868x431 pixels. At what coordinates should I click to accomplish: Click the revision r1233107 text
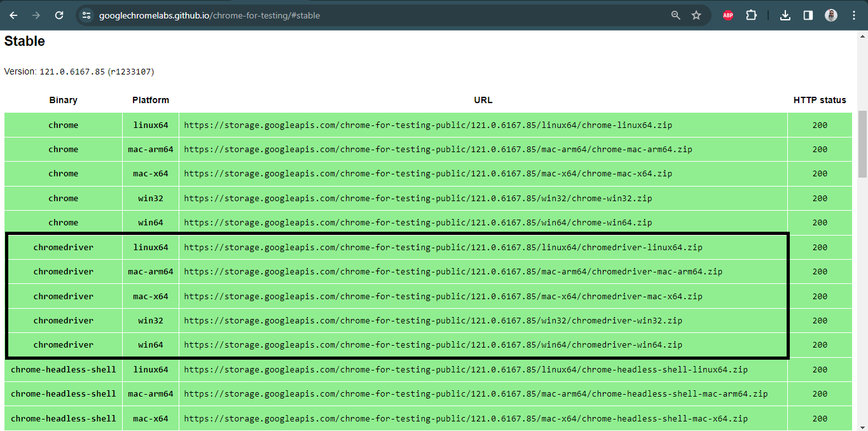(x=131, y=72)
